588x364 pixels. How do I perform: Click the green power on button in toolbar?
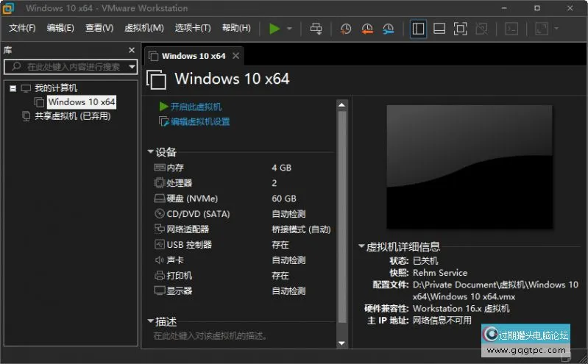pyautogui.click(x=274, y=29)
